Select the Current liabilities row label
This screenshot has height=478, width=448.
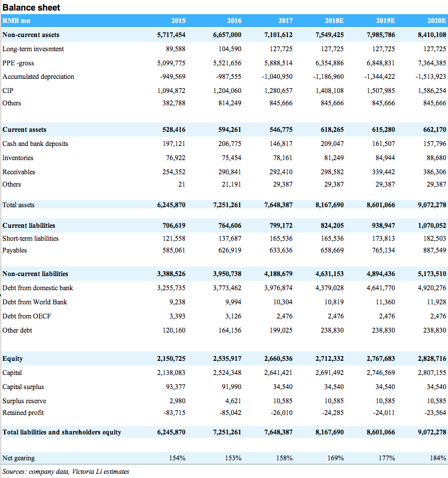(x=29, y=225)
